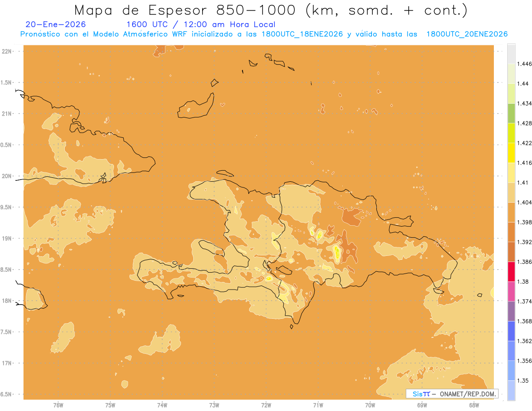The height and width of the screenshot is (411, 532).
Task: Select the date label '20-Ene-2026'
Action: click(55, 25)
